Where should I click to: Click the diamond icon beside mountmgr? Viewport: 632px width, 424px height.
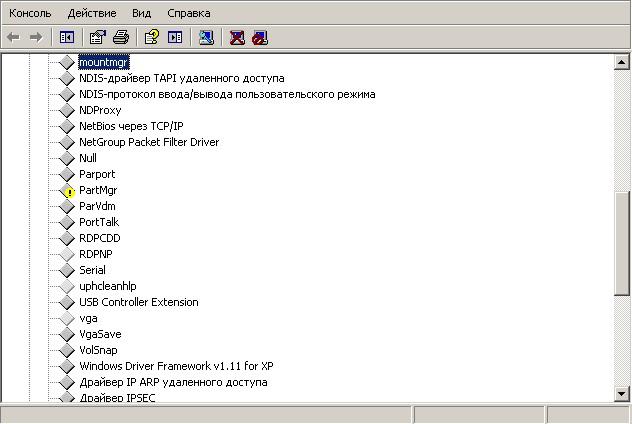[x=67, y=62]
